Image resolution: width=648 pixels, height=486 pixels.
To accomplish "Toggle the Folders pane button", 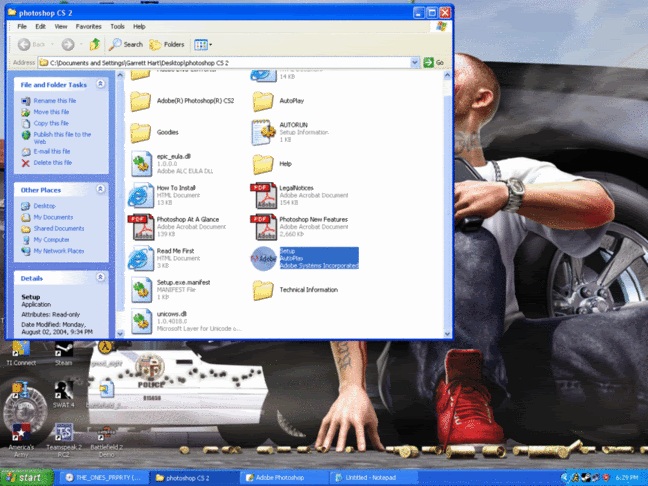I will (167, 44).
